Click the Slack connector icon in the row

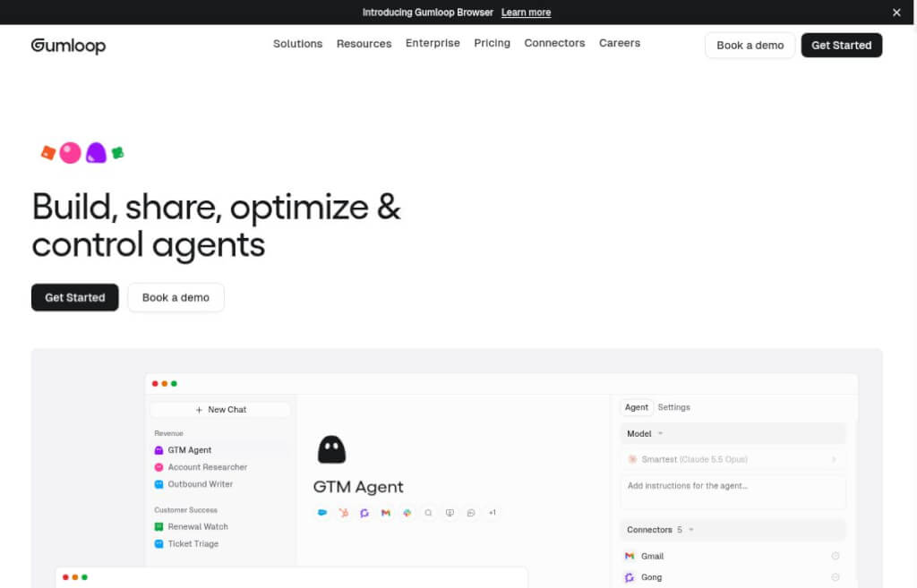pos(407,513)
